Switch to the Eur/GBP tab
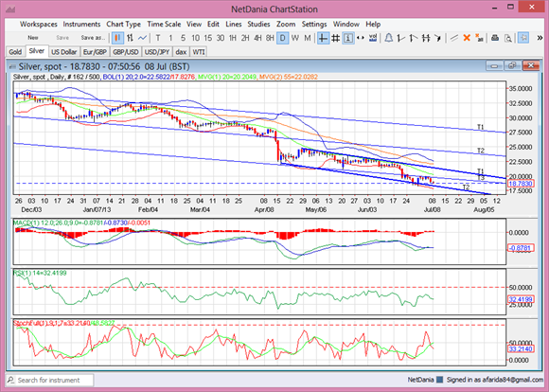 point(95,52)
